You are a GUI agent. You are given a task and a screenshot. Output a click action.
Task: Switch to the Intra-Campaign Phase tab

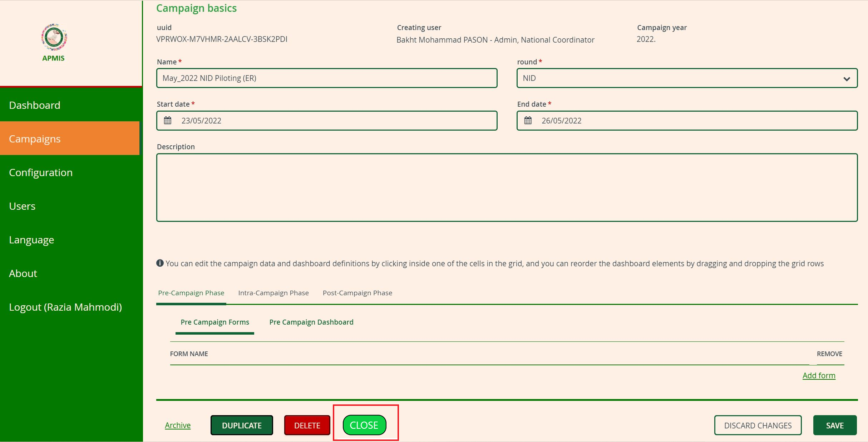tap(273, 293)
